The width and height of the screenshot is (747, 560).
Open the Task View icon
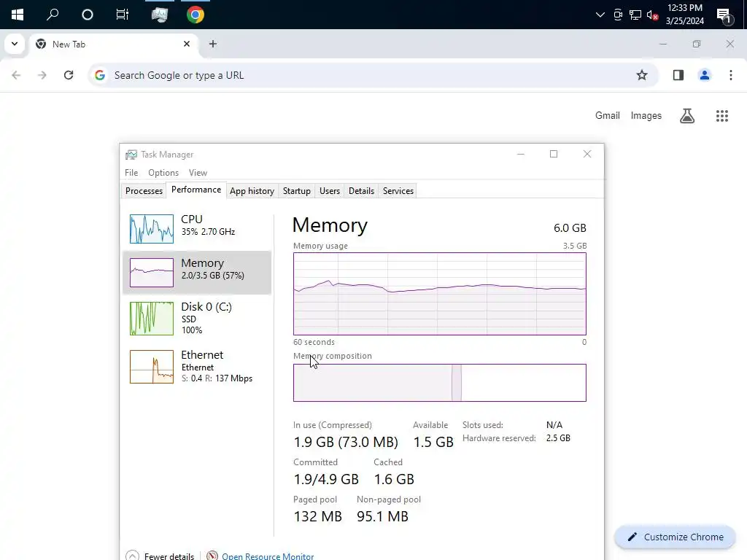click(x=123, y=15)
